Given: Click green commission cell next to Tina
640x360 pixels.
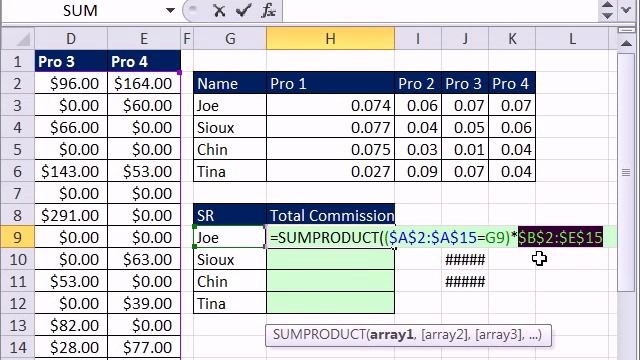Looking at the screenshot, I should click(331, 303).
